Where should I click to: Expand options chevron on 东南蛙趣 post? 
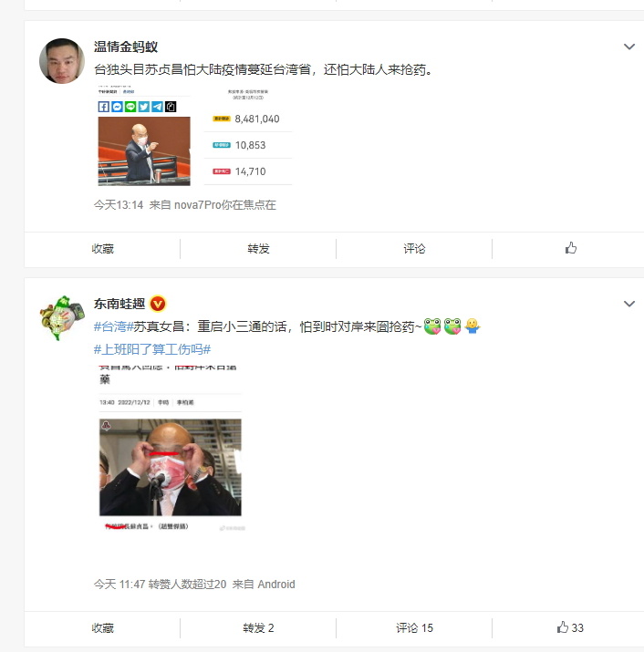click(629, 304)
